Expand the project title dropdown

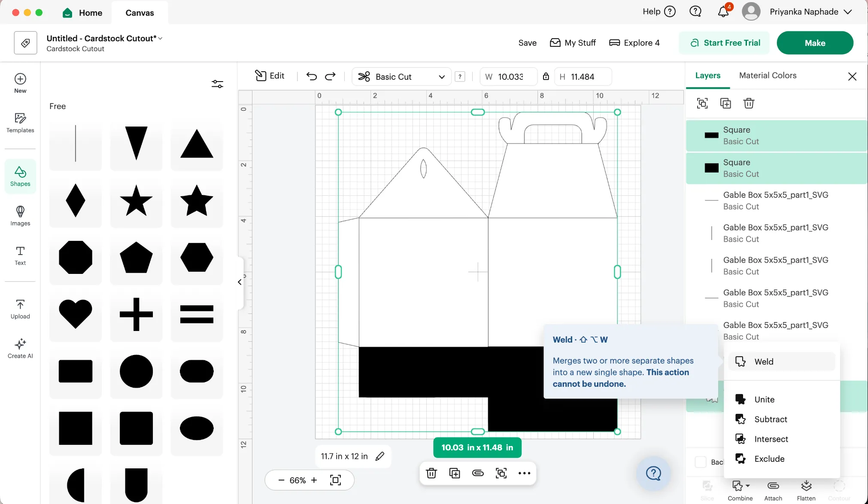160,39
